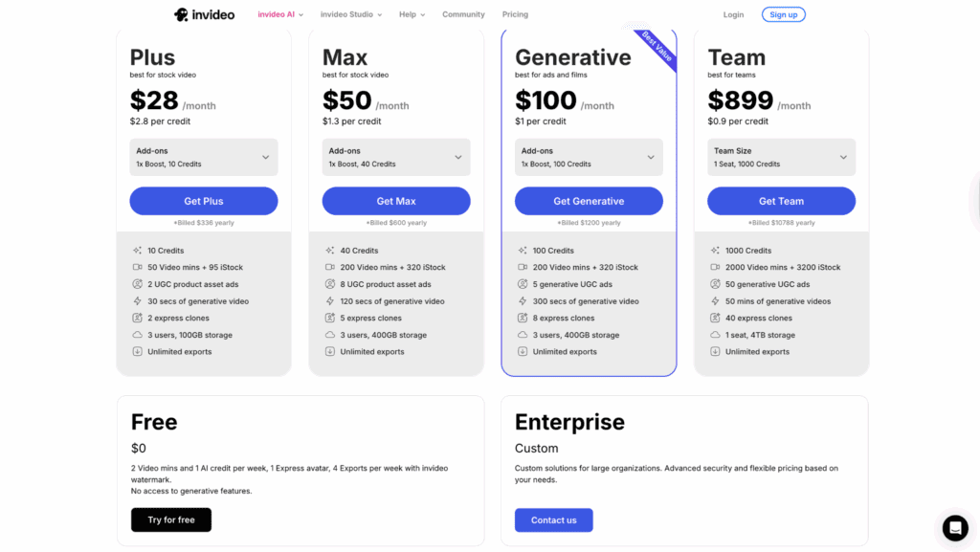Click the lightning icon beside 300 secs generative video

[523, 300]
